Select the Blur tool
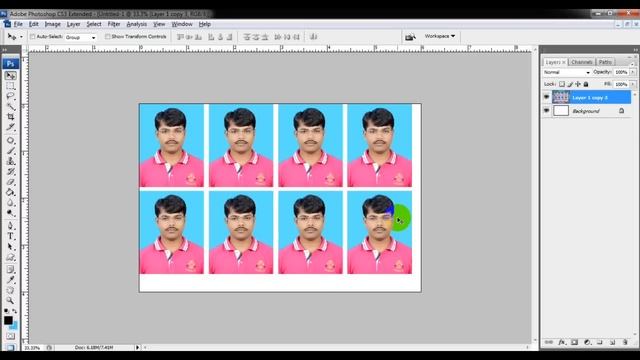Screen dimensions: 640x360 pyautogui.click(x=11, y=202)
